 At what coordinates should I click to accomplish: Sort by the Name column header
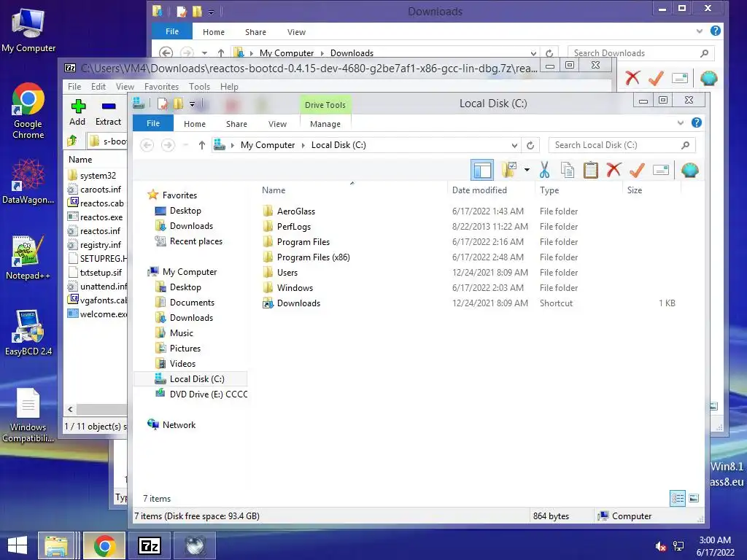(274, 190)
